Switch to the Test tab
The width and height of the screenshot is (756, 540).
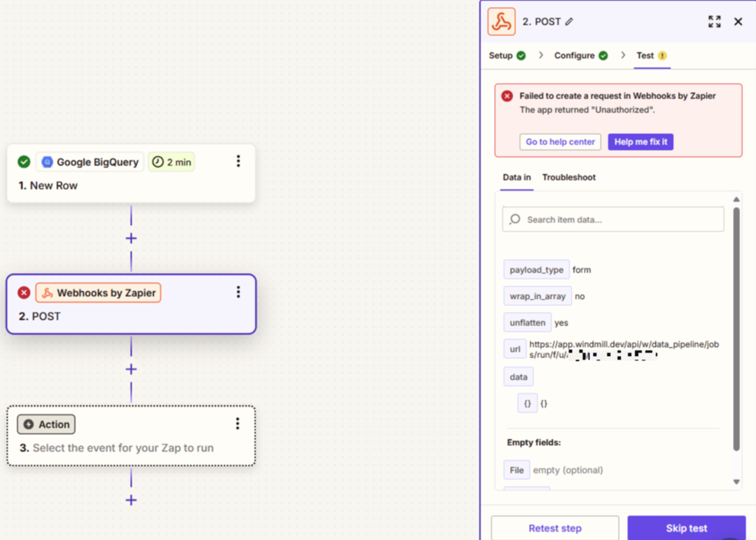tap(651, 56)
